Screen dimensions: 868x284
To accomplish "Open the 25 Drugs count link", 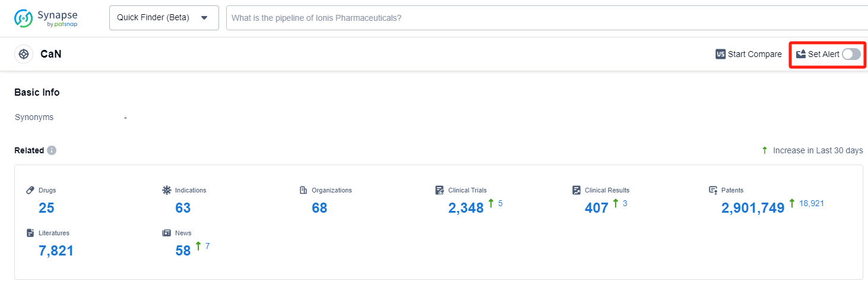I will 46,208.
